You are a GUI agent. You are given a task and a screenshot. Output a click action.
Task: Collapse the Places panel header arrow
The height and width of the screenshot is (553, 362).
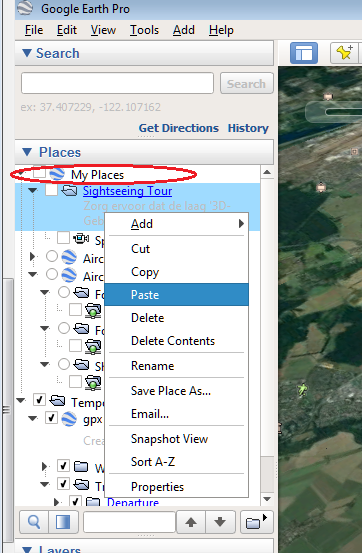click(x=27, y=152)
